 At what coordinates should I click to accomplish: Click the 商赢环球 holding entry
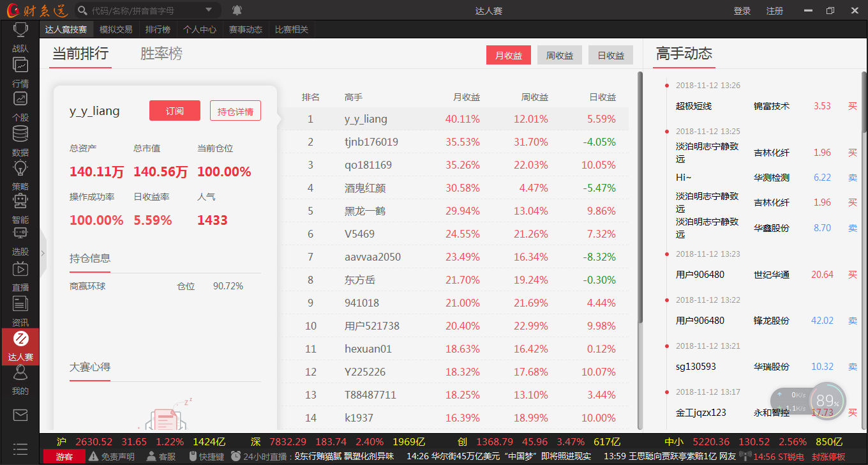pos(87,286)
